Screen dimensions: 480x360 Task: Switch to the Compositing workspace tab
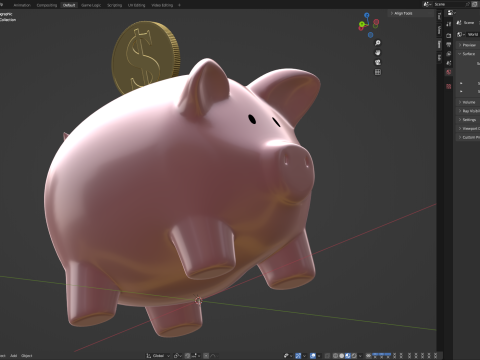coord(47,5)
